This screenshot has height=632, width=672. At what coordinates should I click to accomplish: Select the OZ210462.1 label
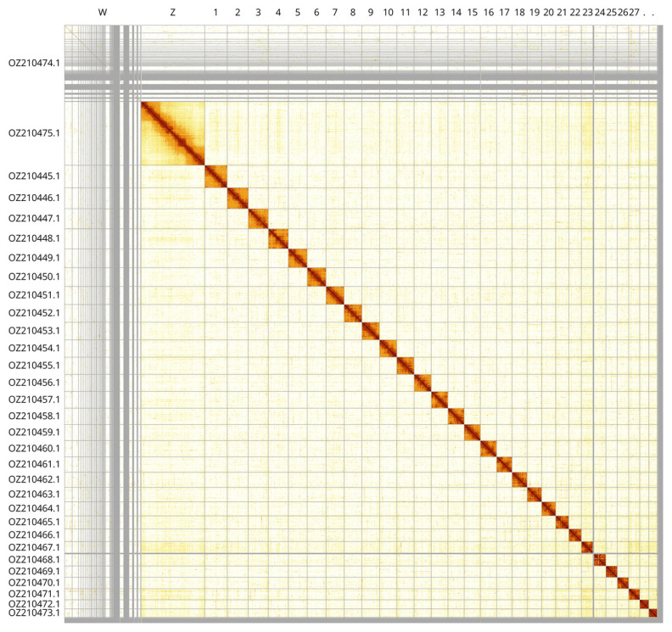click(34, 479)
